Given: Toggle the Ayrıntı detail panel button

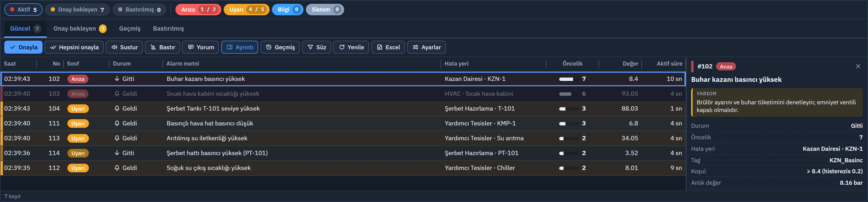Looking at the screenshot, I should click(x=239, y=47).
